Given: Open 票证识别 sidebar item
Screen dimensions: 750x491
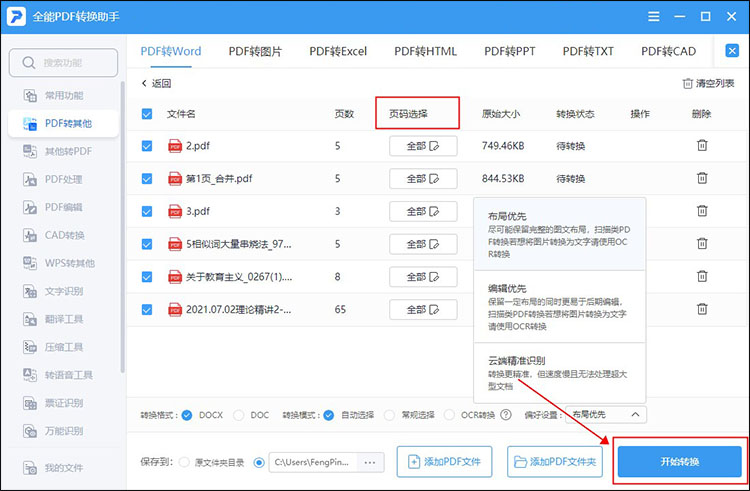Looking at the screenshot, I should pos(64,403).
